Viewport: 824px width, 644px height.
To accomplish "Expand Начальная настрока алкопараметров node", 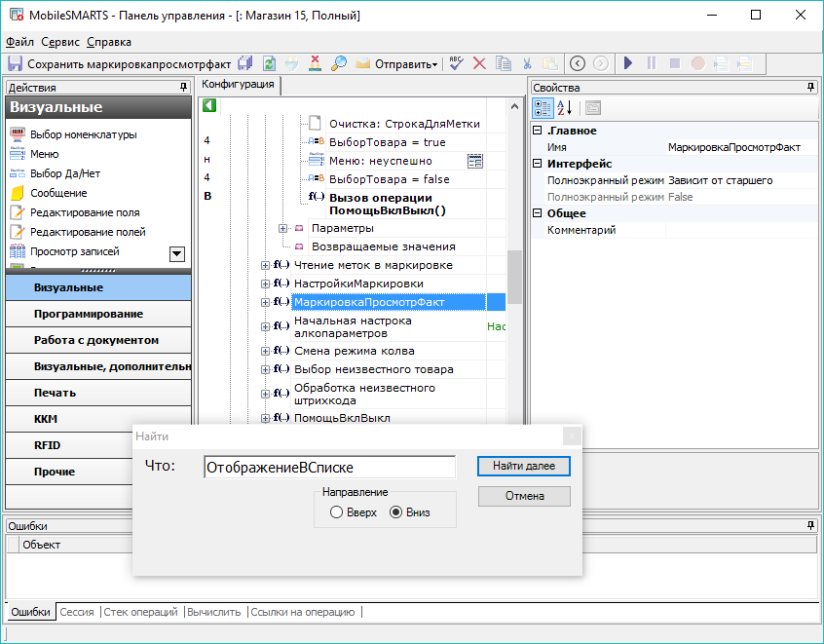I will click(x=265, y=326).
